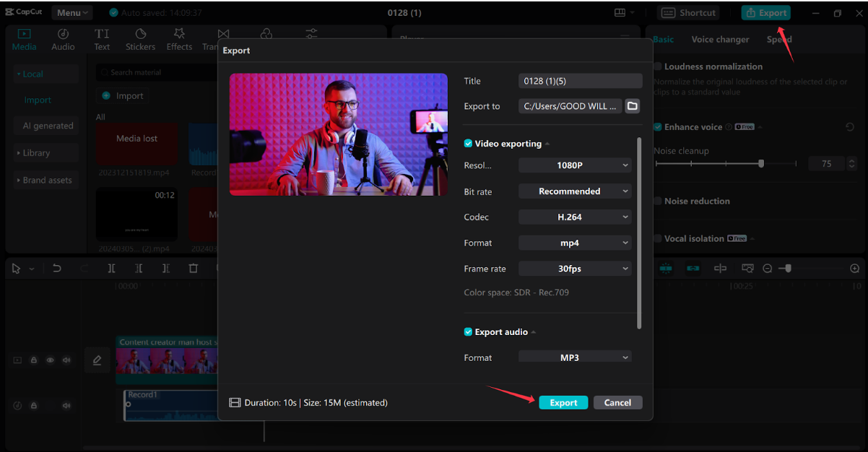This screenshot has width=868, height=452.
Task: Enable Loudness normalization checkbox
Action: coord(658,66)
